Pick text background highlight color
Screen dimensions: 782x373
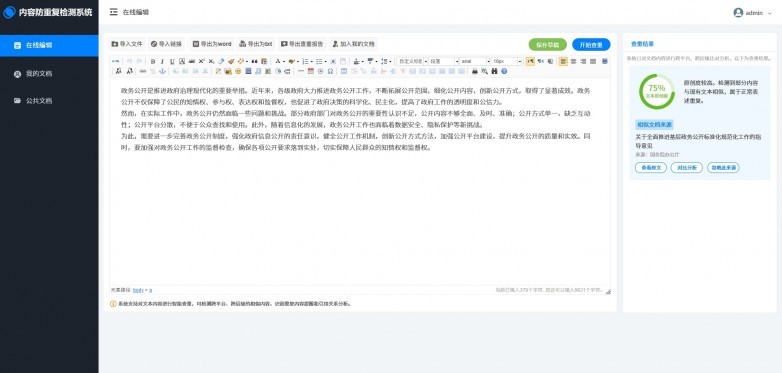click(291, 61)
